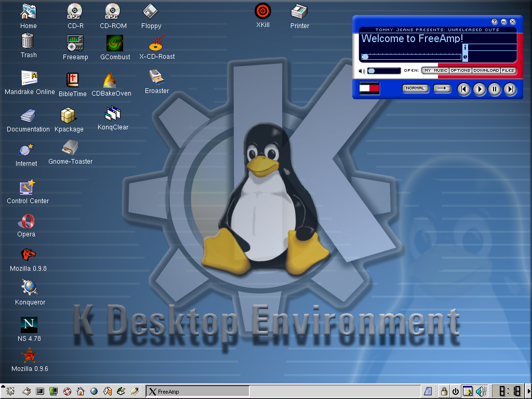Open MY MUSIC in FreeAmp

tap(436, 70)
